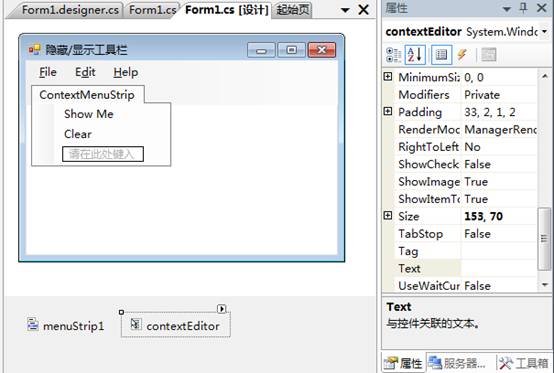554x373 pixels.
Task: Switch to the 工具箱 tab
Action: coord(524,363)
